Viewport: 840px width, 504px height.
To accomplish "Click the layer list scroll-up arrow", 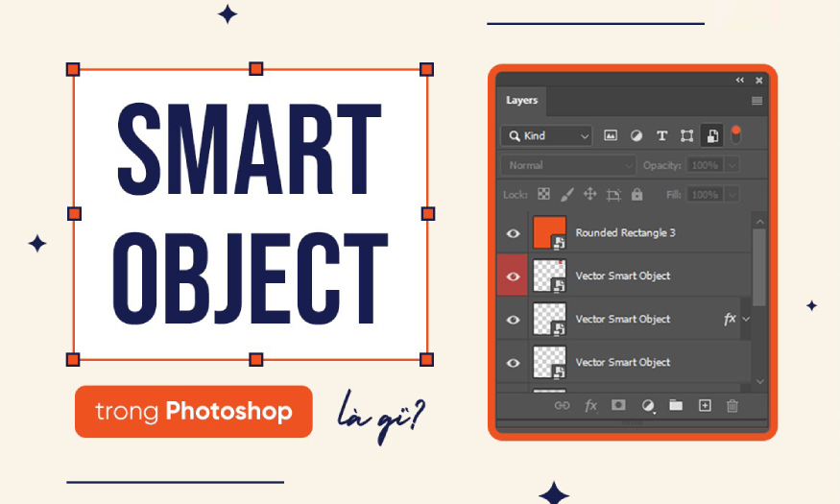I will point(759,221).
